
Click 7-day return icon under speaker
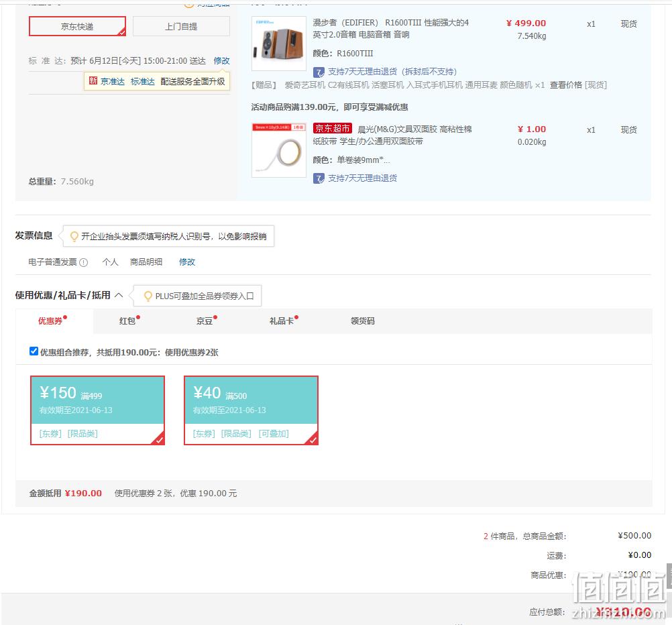pos(319,72)
